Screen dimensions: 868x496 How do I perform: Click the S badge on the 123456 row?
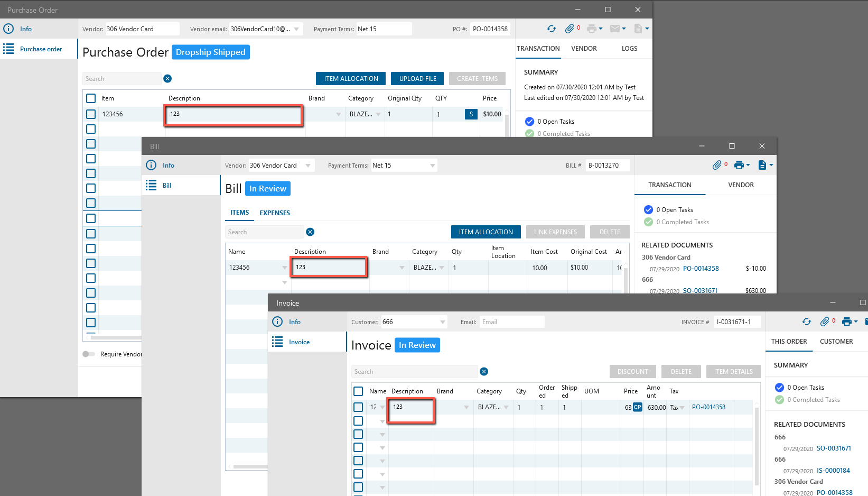tap(471, 114)
